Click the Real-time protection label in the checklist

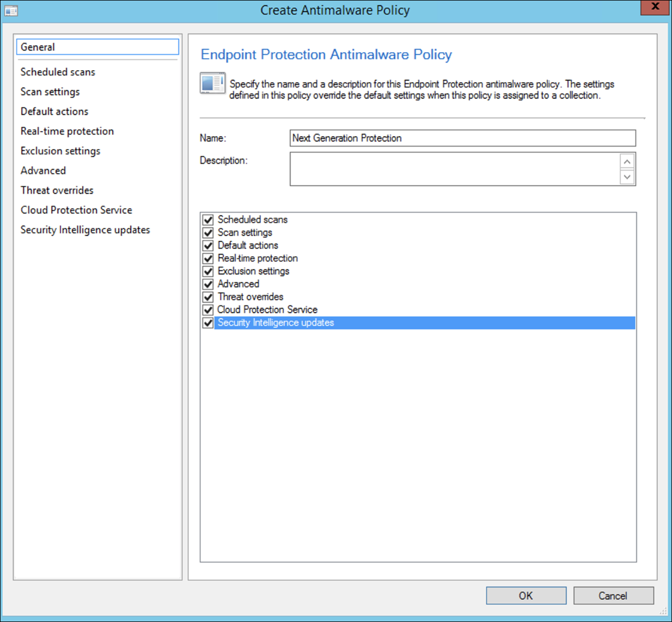258,258
